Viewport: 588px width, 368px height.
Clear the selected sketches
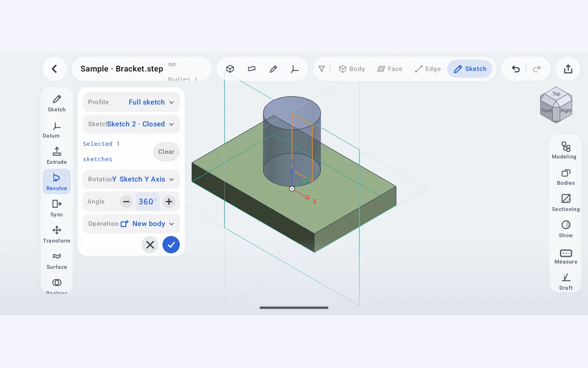coord(166,152)
